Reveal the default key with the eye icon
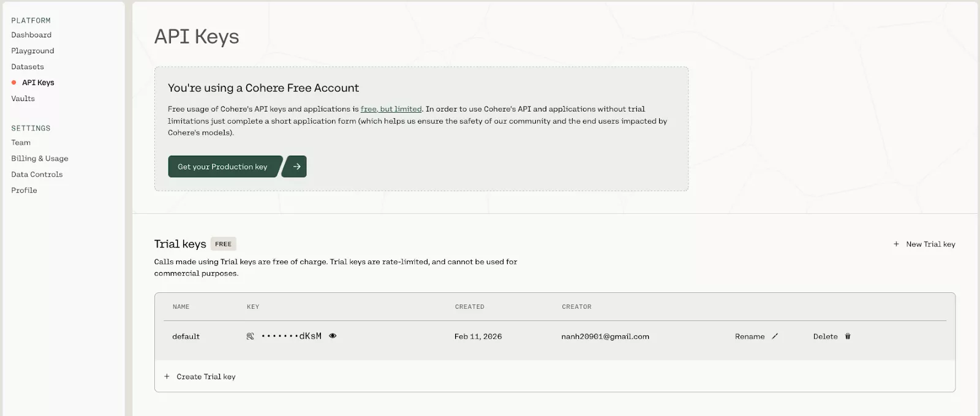980x416 pixels. tap(333, 336)
